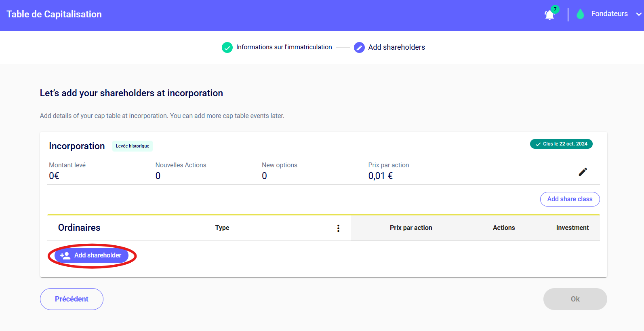Click the Type column header
Image resolution: width=644 pixels, height=331 pixels.
click(x=222, y=228)
